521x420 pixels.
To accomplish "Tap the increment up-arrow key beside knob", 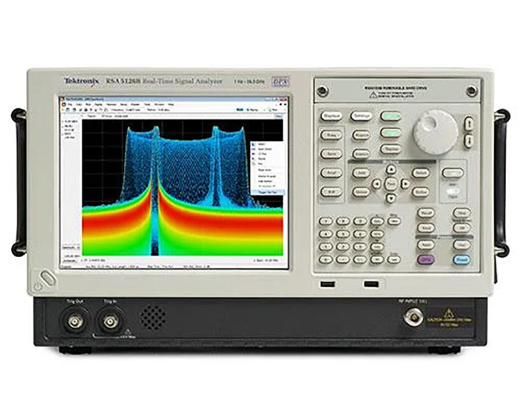I will click(x=468, y=124).
